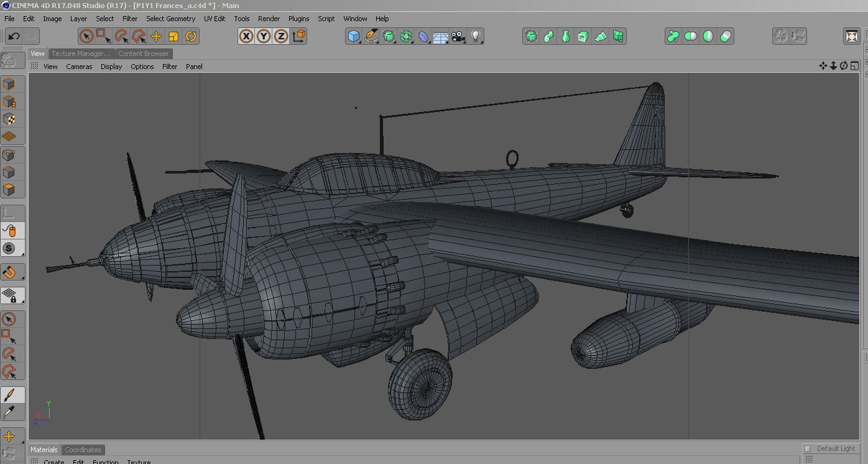This screenshot has height=464, width=868.
Task: Click the green cube sculpt icon
Action: 531,36
